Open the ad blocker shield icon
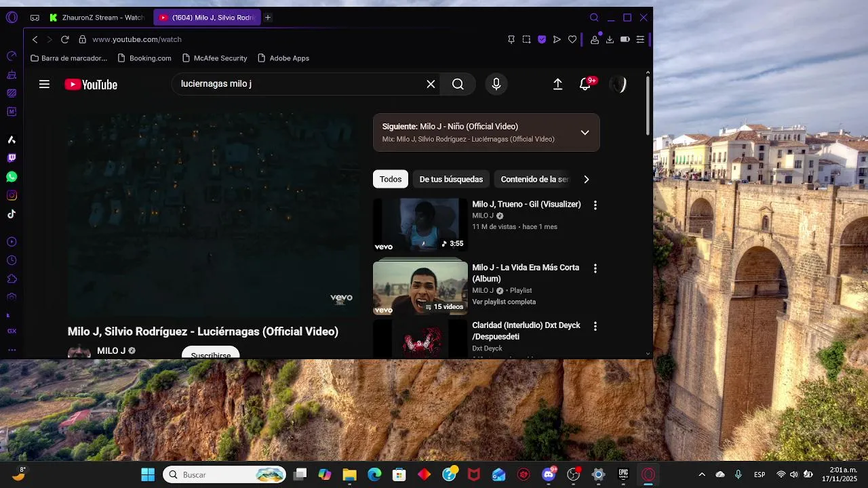Image resolution: width=868 pixels, height=488 pixels. pyautogui.click(x=542, y=39)
